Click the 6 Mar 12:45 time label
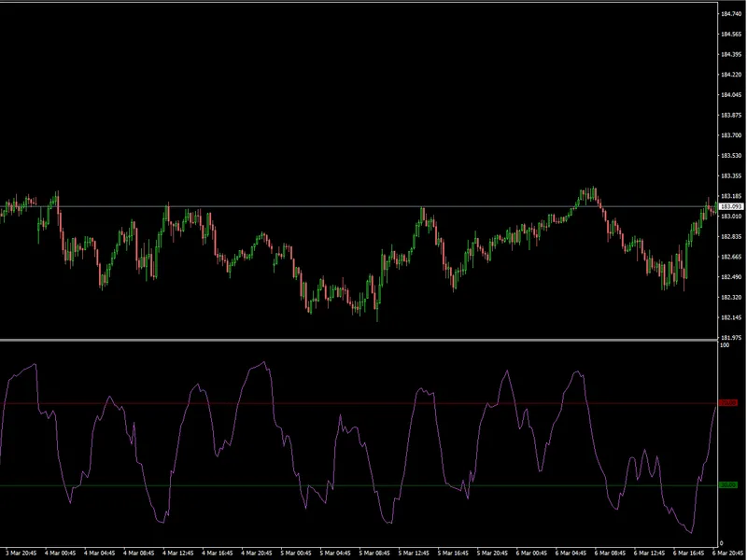The height and width of the screenshot is (560, 747). click(649, 553)
